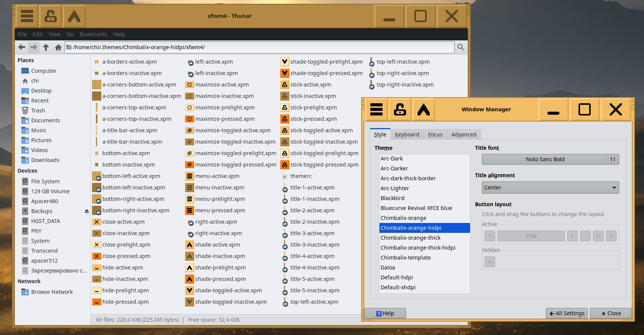Switch to the Keyboard tab
This screenshot has width=644, height=335.
pos(407,135)
